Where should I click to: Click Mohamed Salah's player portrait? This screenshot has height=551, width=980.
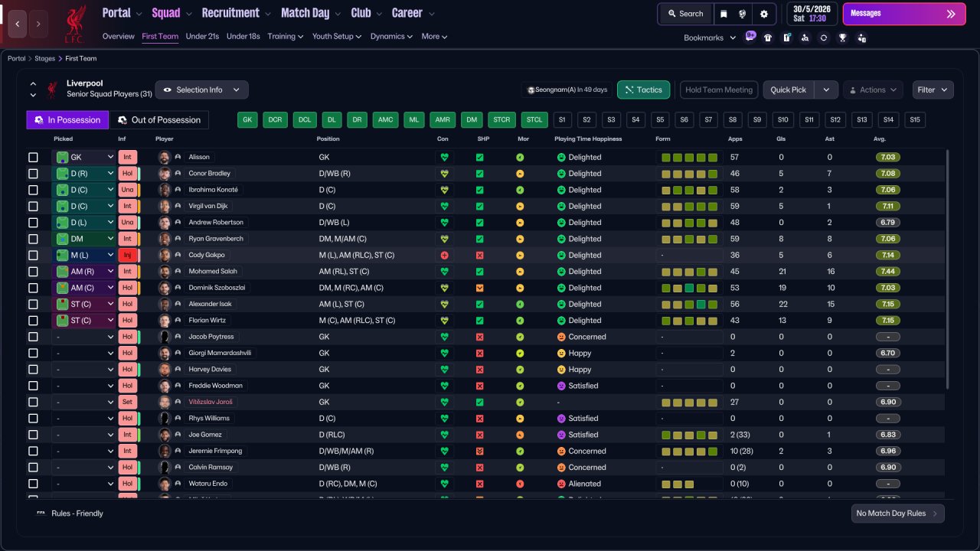[164, 272]
